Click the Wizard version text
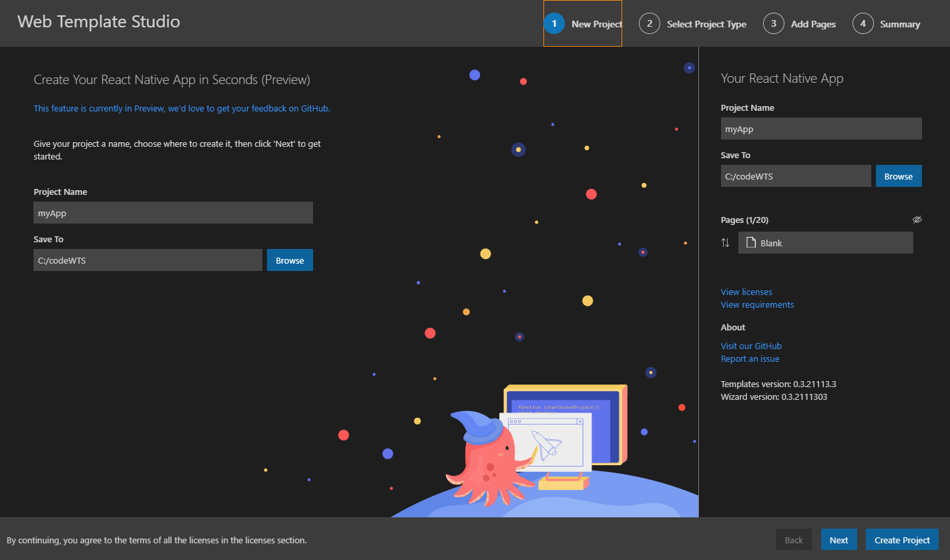950x560 pixels. pos(774,396)
